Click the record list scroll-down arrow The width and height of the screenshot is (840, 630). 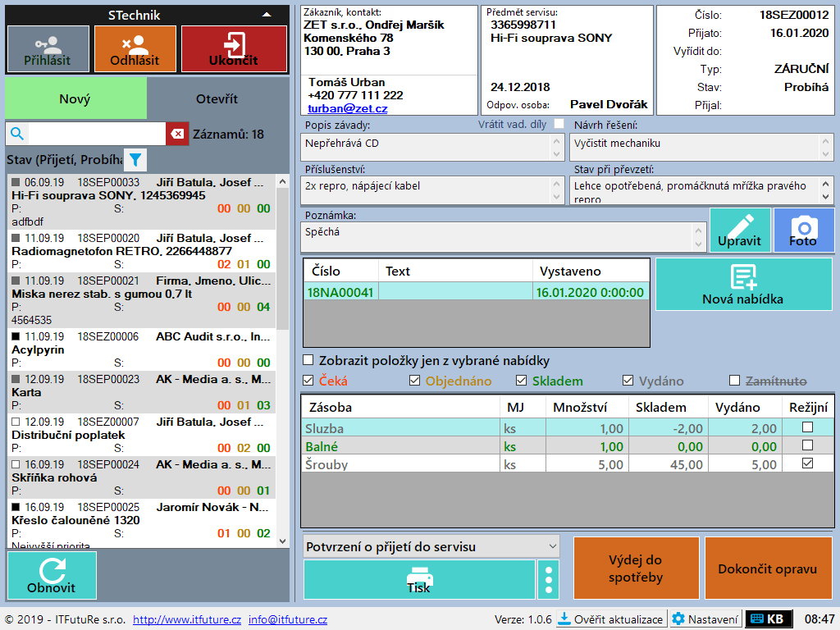click(x=283, y=541)
